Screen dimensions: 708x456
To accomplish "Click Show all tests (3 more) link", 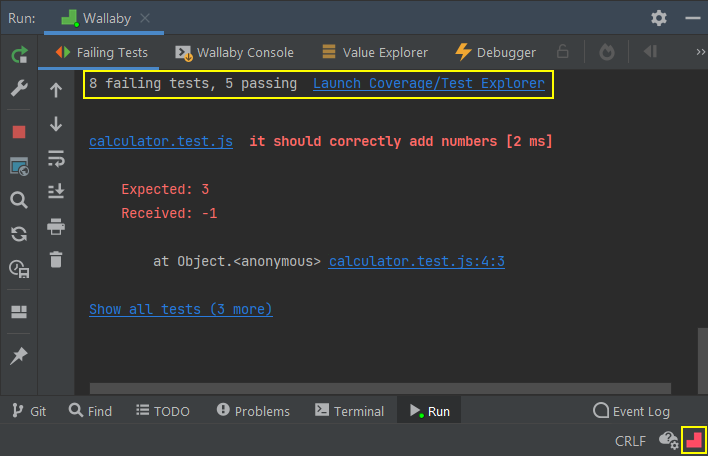I will pos(180,310).
